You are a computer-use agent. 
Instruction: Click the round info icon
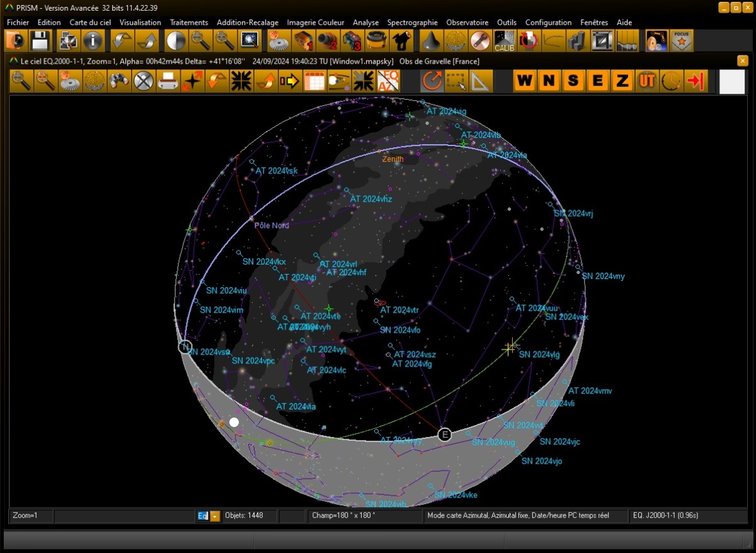pos(93,41)
